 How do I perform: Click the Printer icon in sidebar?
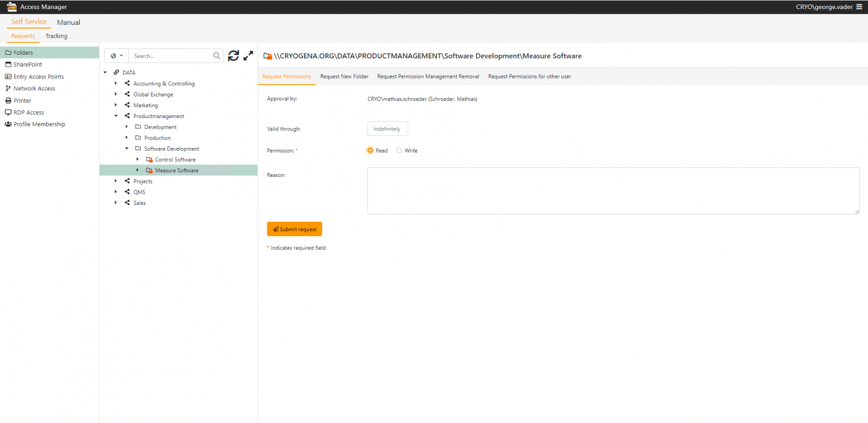[8, 101]
